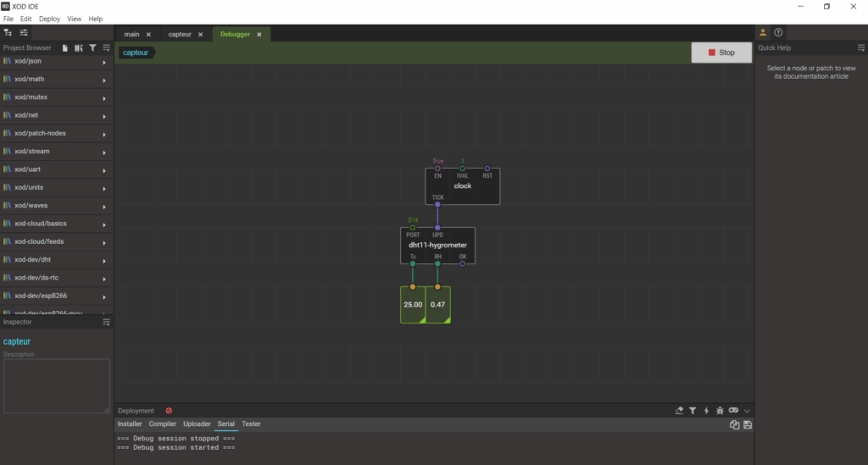Select the Debugger tab
Viewport: 868px width, 465px height.
click(236, 34)
